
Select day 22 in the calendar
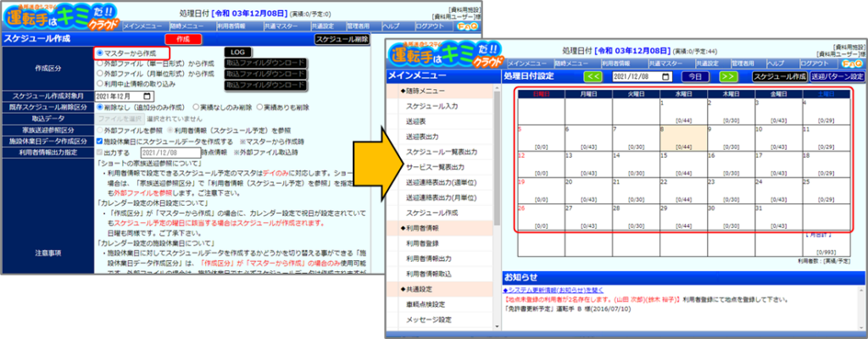click(684, 191)
